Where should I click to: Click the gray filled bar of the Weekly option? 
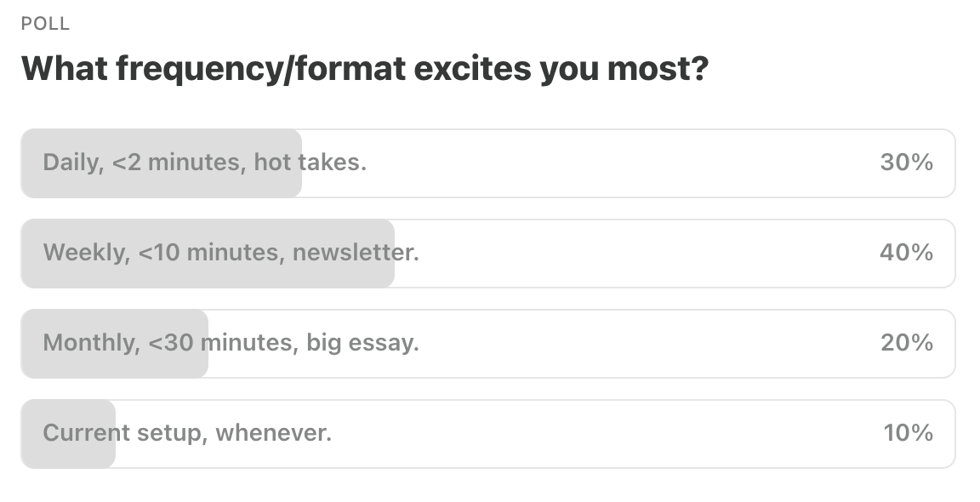(x=208, y=254)
